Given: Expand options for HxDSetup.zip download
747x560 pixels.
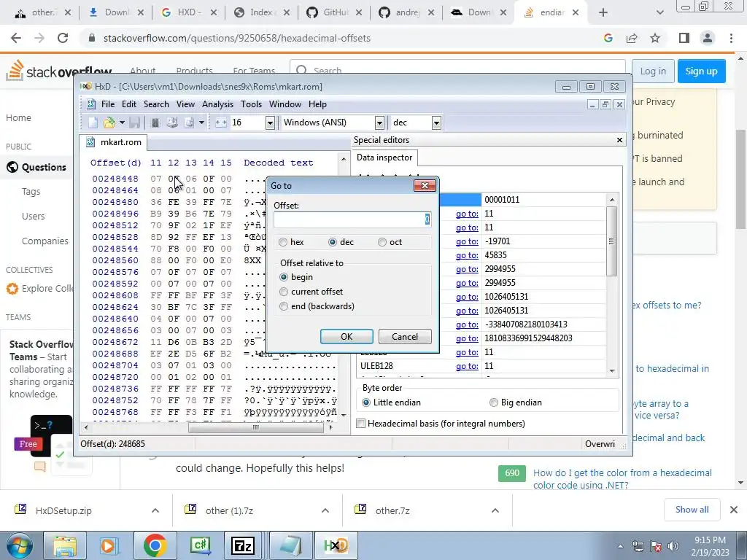Looking at the screenshot, I should point(155,510).
